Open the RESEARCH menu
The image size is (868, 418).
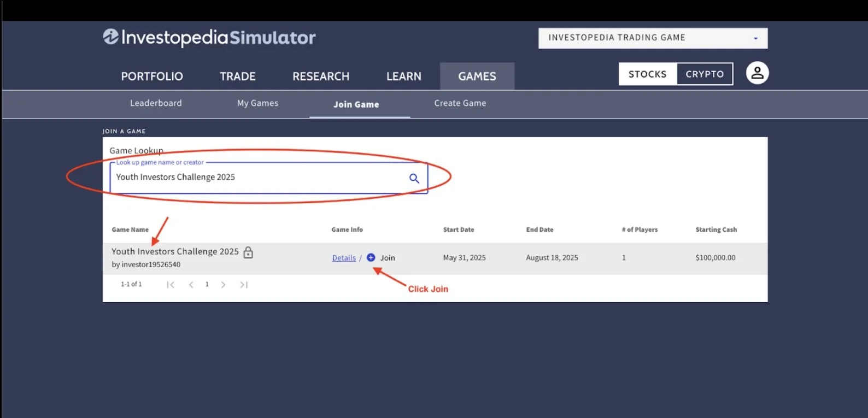point(321,76)
